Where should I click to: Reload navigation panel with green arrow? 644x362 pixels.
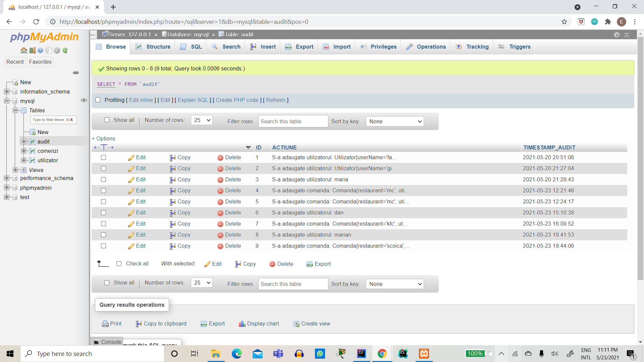(x=65, y=51)
